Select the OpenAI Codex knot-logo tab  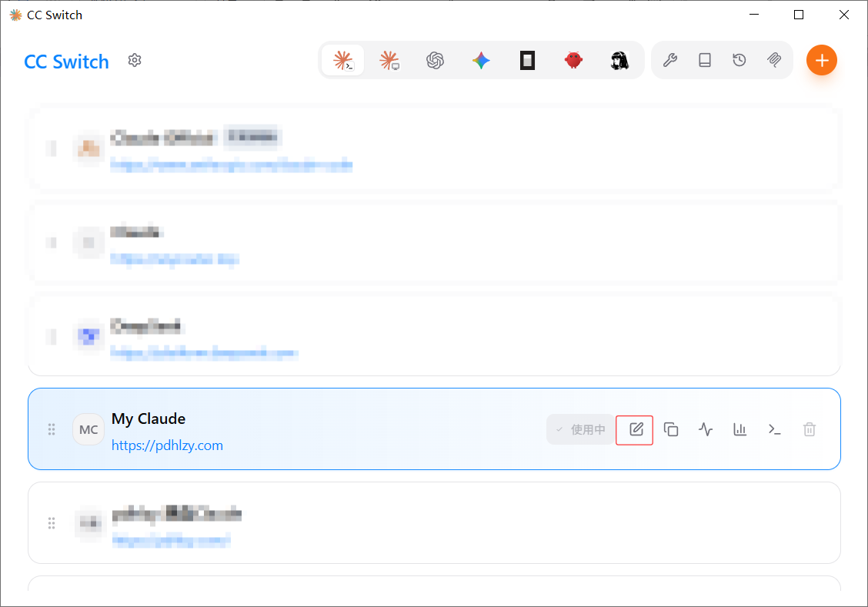(435, 60)
